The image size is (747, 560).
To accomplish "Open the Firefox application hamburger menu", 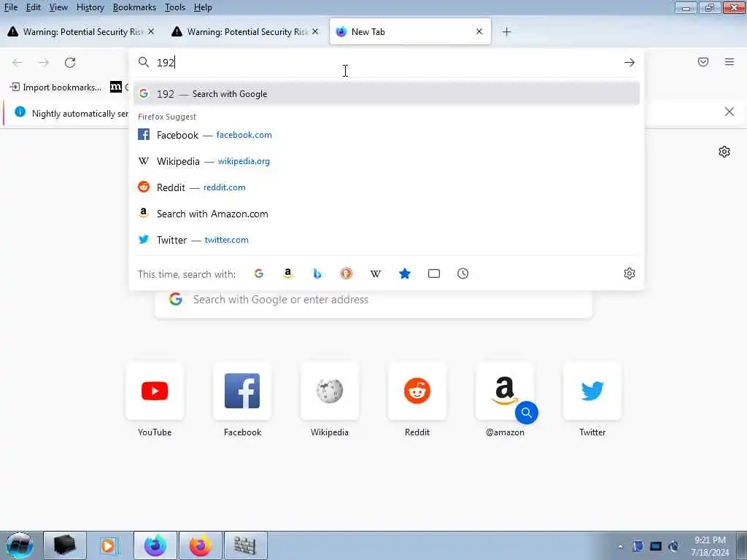I will pyautogui.click(x=729, y=62).
